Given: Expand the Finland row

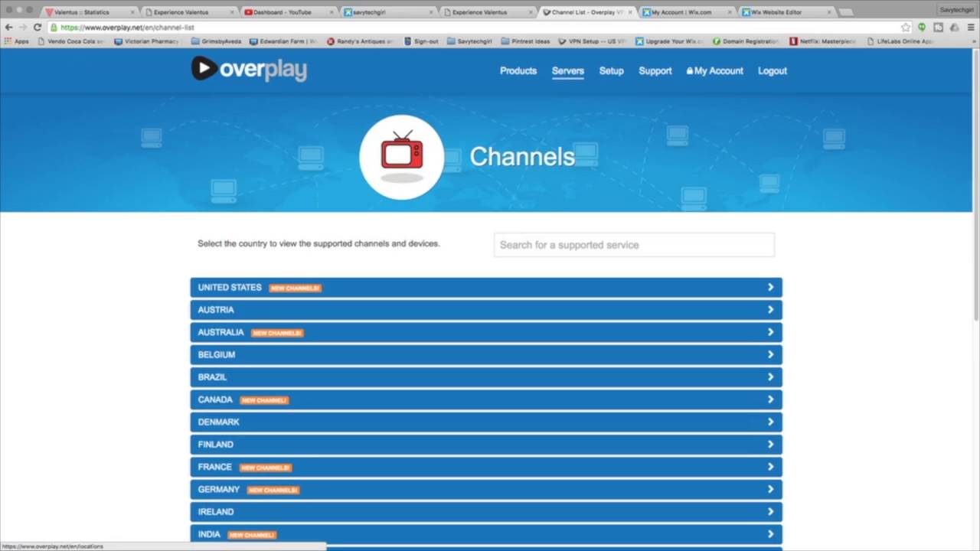Looking at the screenshot, I should (486, 444).
